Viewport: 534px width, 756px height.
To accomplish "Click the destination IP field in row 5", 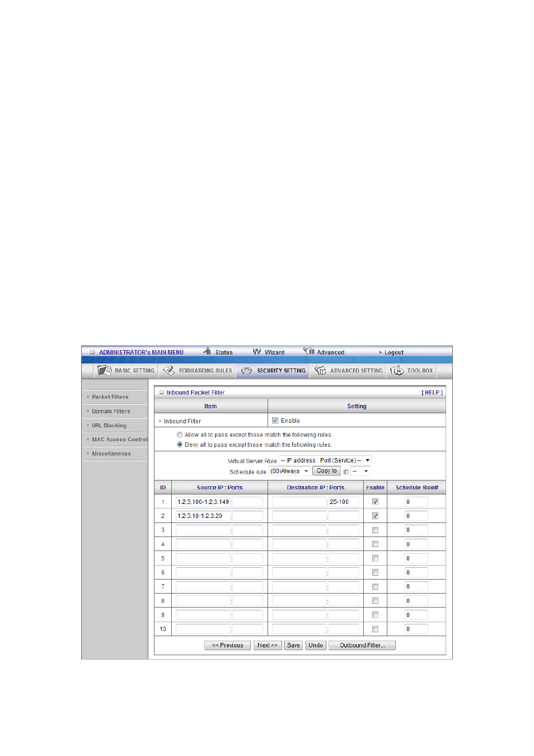I will click(x=299, y=558).
